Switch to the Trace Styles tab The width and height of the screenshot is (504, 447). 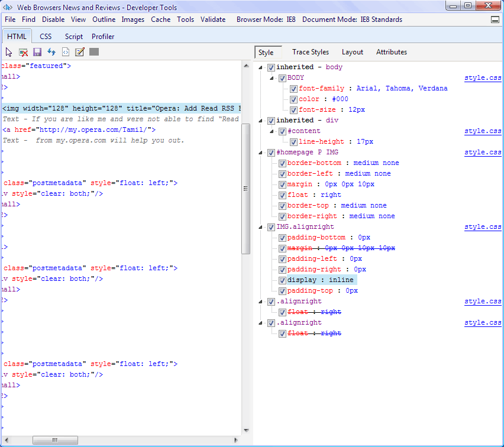point(310,52)
